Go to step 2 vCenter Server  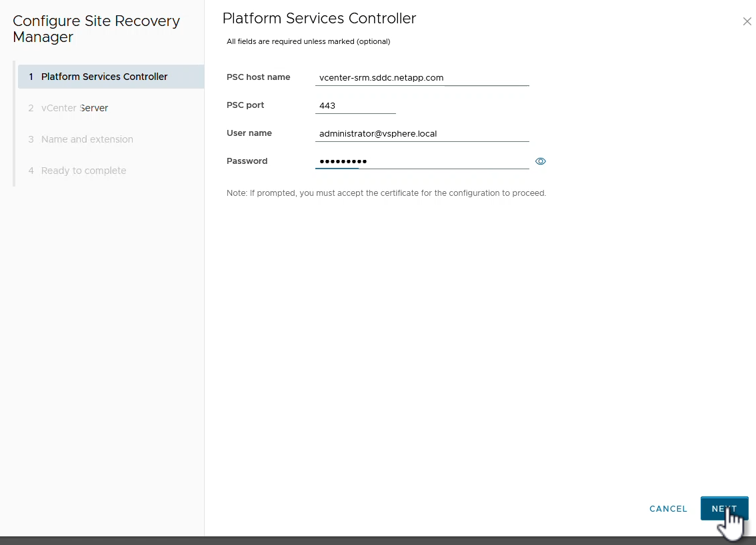[75, 108]
